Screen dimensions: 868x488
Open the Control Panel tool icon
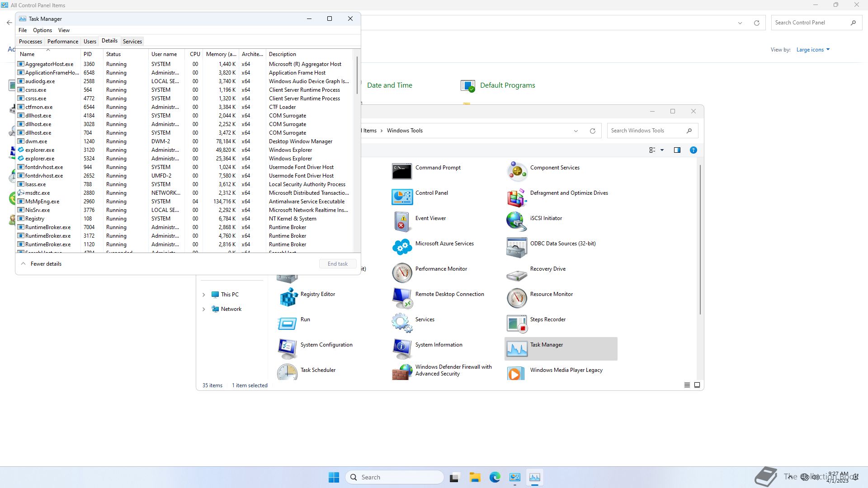click(x=401, y=197)
